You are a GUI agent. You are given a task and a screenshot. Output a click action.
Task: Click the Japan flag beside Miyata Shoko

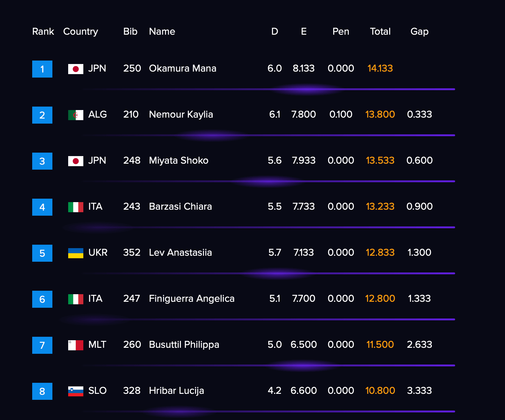[76, 161]
